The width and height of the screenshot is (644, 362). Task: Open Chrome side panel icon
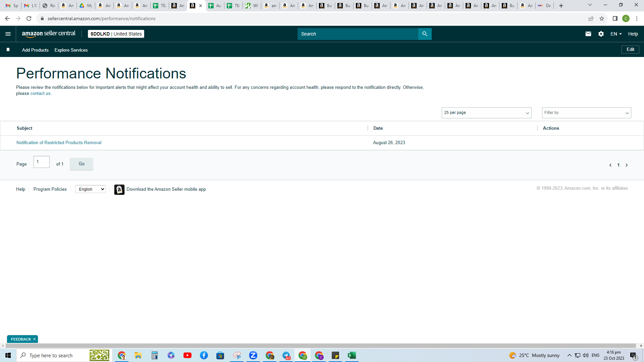tap(615, 18)
